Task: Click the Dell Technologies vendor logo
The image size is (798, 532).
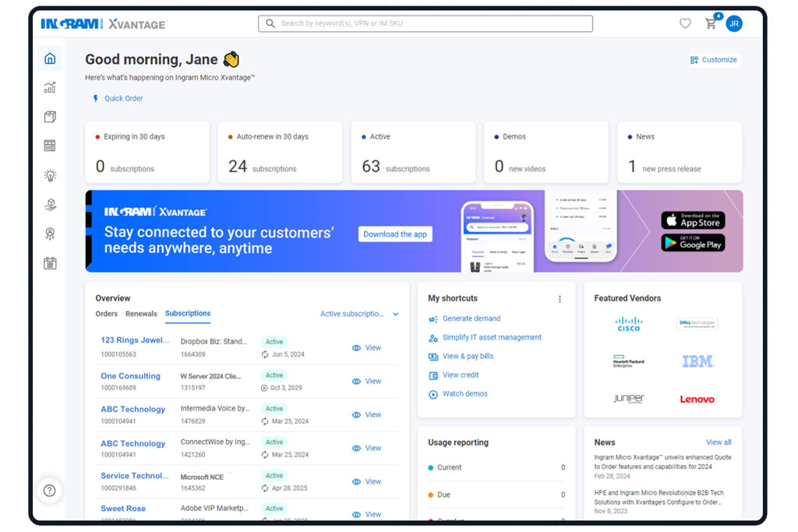Action: pos(697,323)
